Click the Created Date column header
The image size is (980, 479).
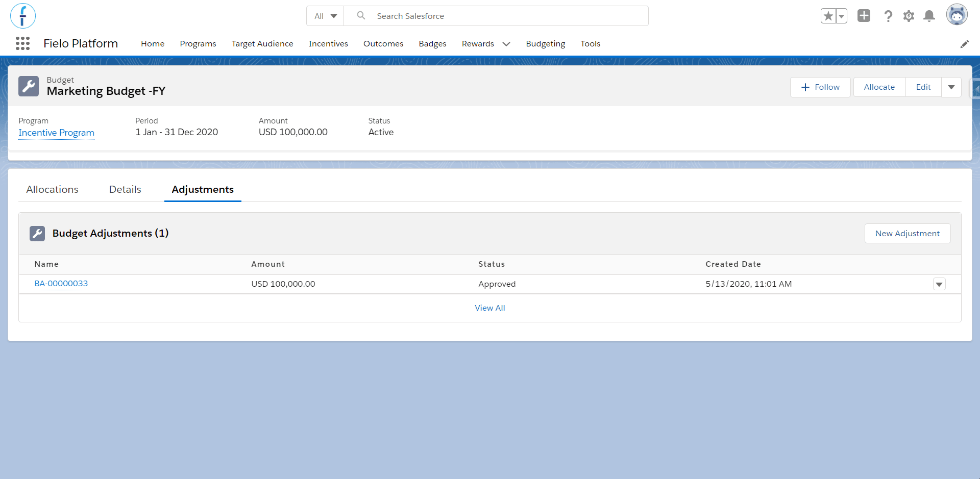click(733, 264)
